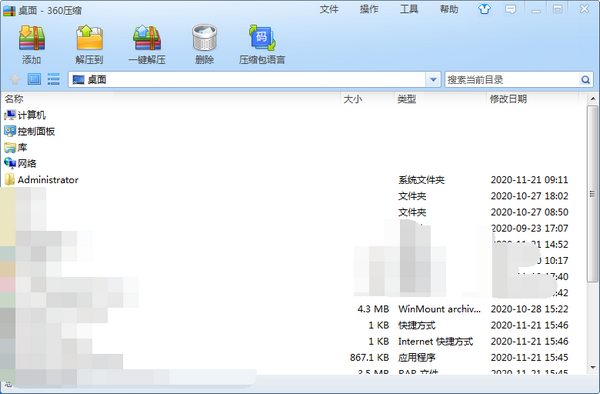The height and width of the screenshot is (394, 600).
Task: Click the 应用程序 type cell
Action: tap(417, 357)
